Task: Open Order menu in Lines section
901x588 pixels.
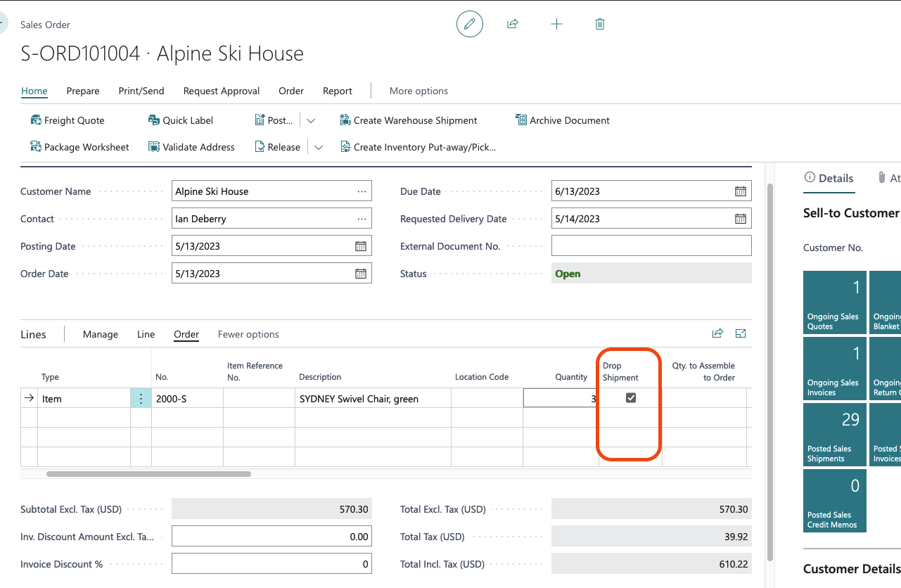Action: tap(186, 334)
